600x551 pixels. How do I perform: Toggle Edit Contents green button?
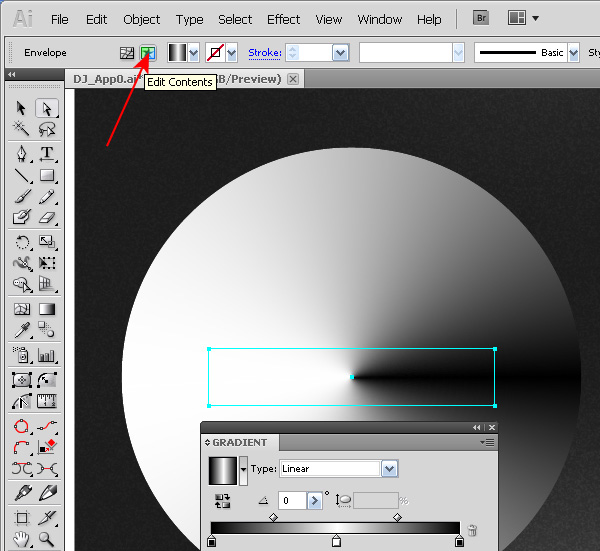148,52
